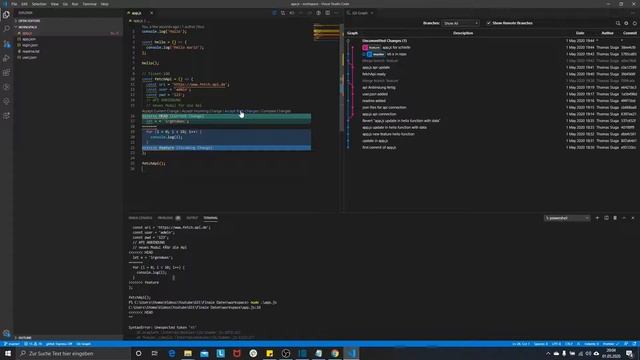This screenshot has height=360, width=640.
Task: Open Chrome from the taskbar
Action: tap(335, 353)
